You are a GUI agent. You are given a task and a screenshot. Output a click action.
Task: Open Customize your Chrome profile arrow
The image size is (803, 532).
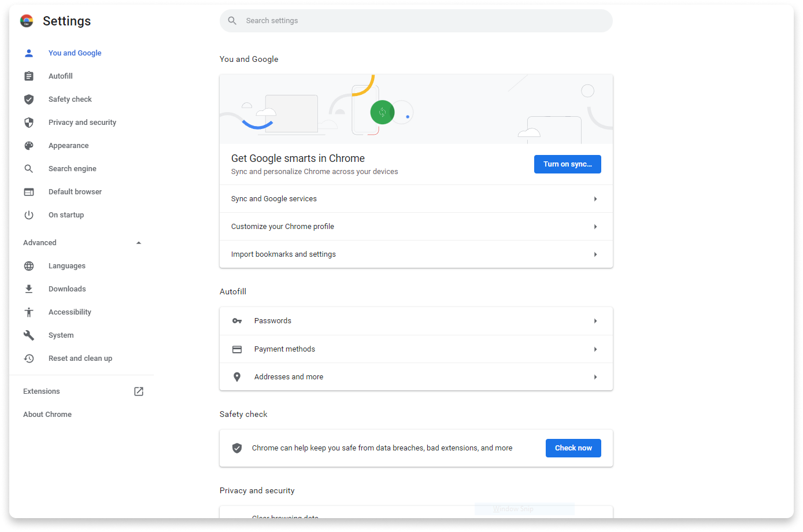(595, 227)
